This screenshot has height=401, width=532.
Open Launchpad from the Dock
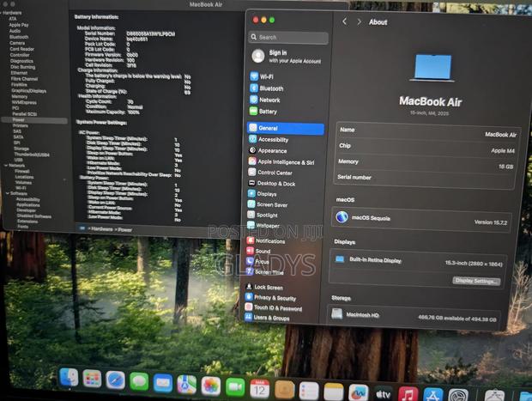[92, 379]
